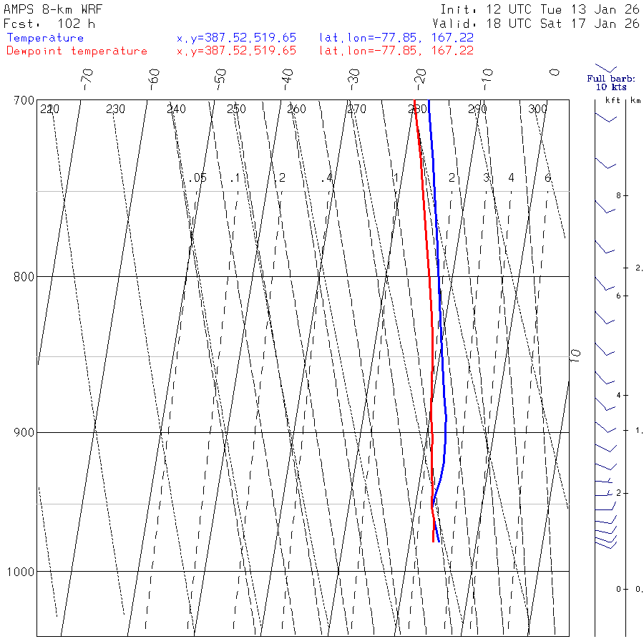This screenshot has height=644, width=644.
Task: Click the 'Valid: 18 UTC Sat 17 Jan 26' text
Action: (x=535, y=24)
